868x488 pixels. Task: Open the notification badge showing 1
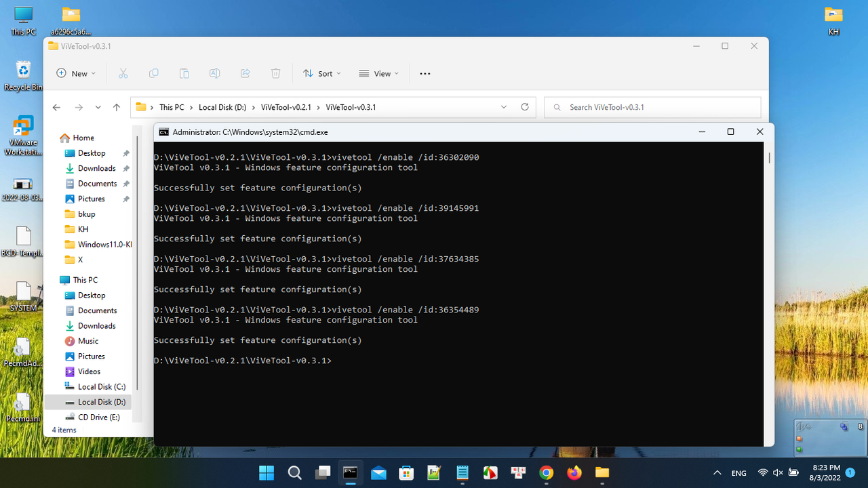[x=850, y=472]
